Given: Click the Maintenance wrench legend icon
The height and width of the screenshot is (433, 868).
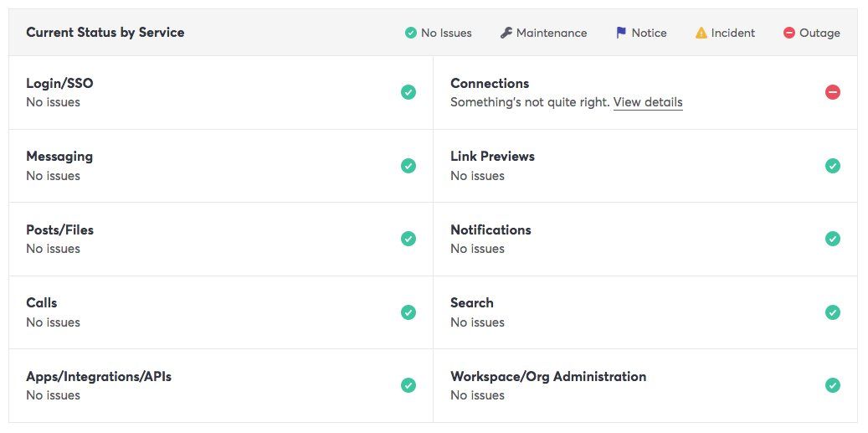Looking at the screenshot, I should coord(506,33).
